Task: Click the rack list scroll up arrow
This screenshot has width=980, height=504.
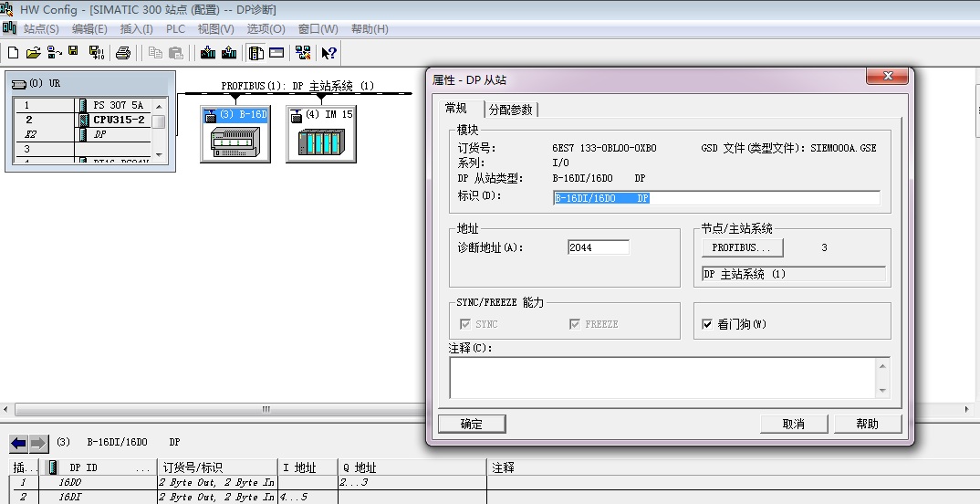Action: pyautogui.click(x=159, y=106)
